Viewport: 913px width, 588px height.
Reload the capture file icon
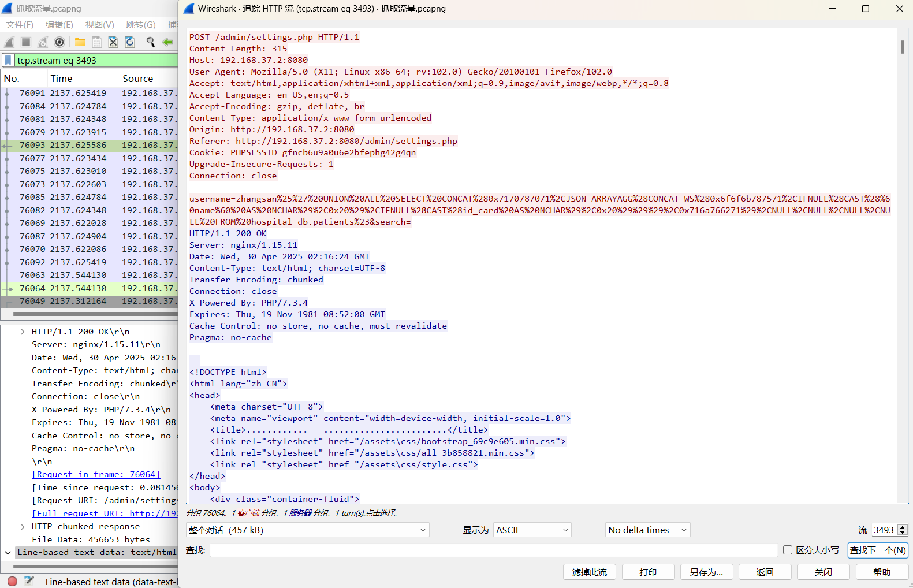pyautogui.click(x=130, y=42)
